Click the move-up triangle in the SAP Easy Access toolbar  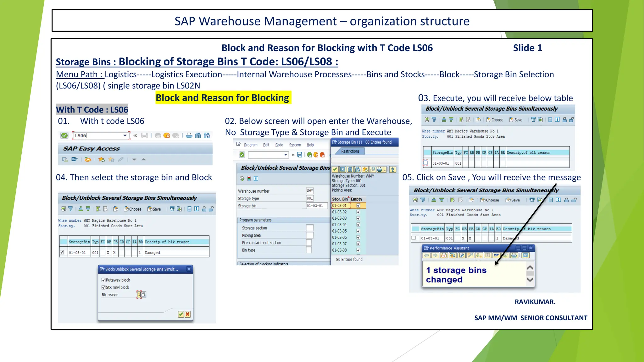point(144,160)
